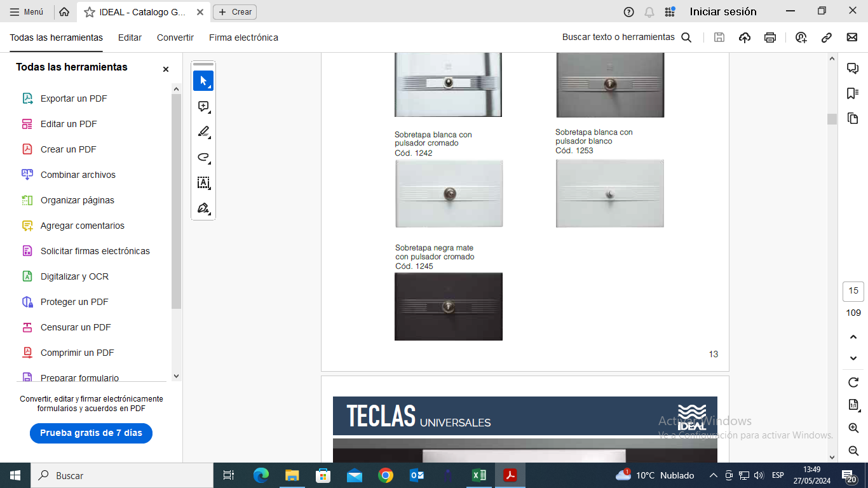Screen dimensions: 868x488
Task: Select Combinar archivos in tools list
Action: point(78,175)
